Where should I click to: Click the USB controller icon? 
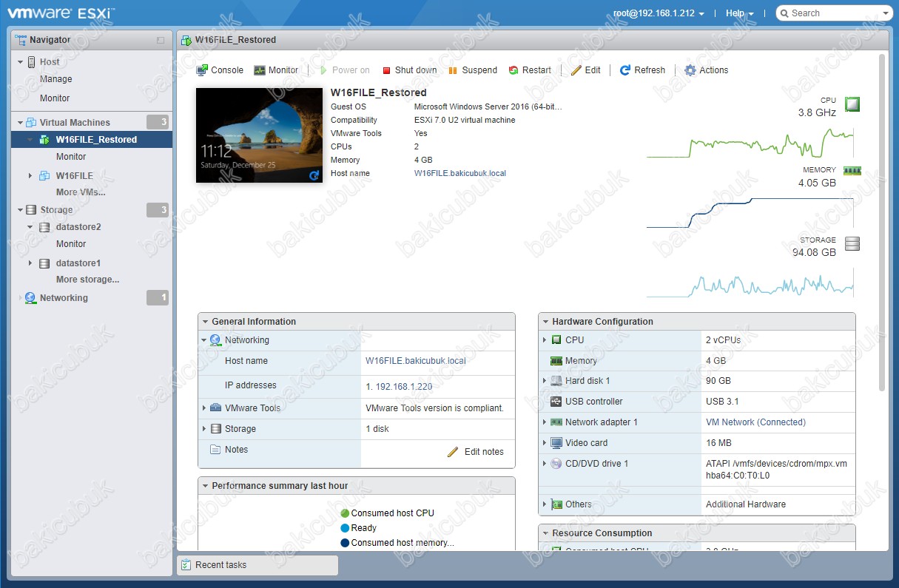pos(556,402)
